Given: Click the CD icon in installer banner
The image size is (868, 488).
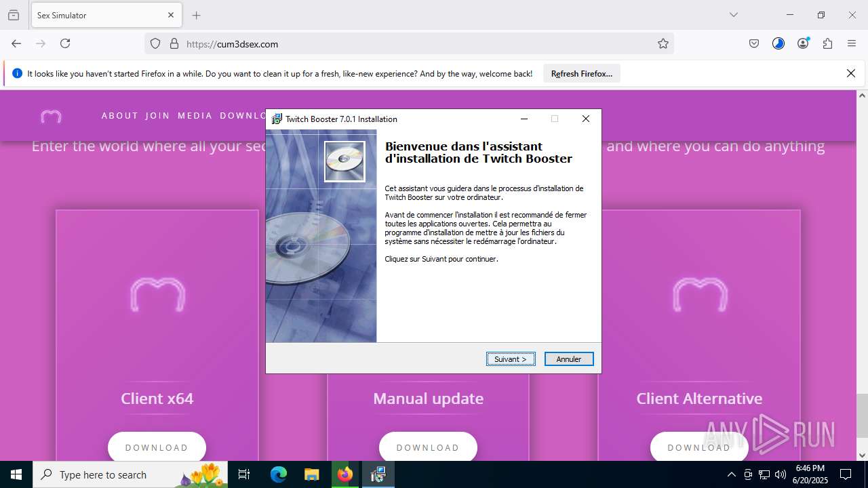Looking at the screenshot, I should click(x=344, y=161).
